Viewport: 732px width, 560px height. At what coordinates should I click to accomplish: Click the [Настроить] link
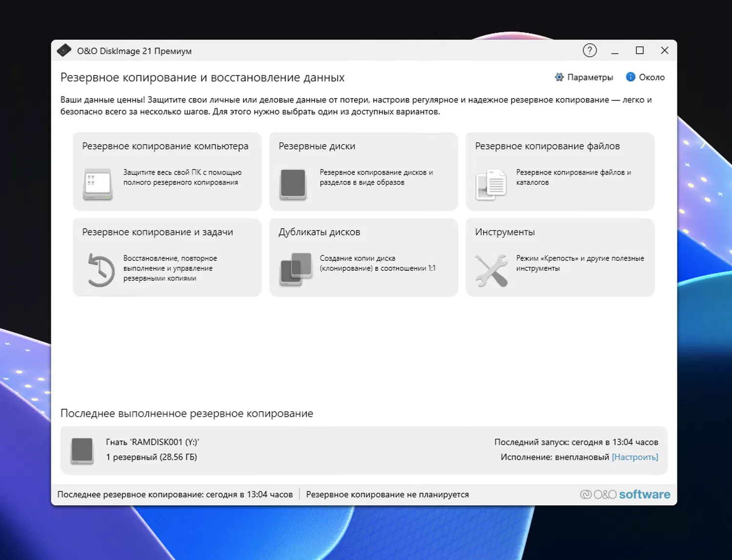click(635, 457)
